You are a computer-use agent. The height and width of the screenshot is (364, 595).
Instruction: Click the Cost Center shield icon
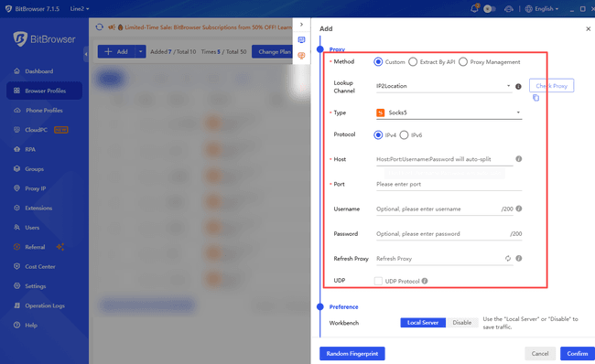(x=16, y=266)
